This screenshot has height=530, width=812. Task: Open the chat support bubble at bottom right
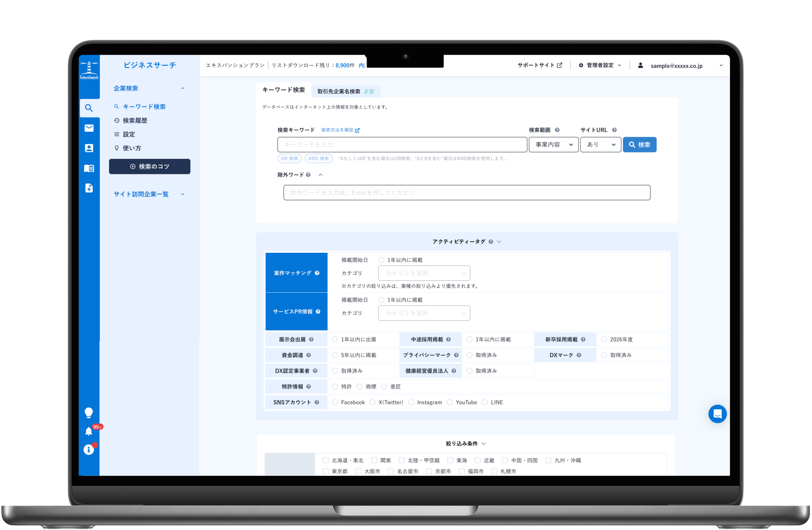click(x=717, y=414)
